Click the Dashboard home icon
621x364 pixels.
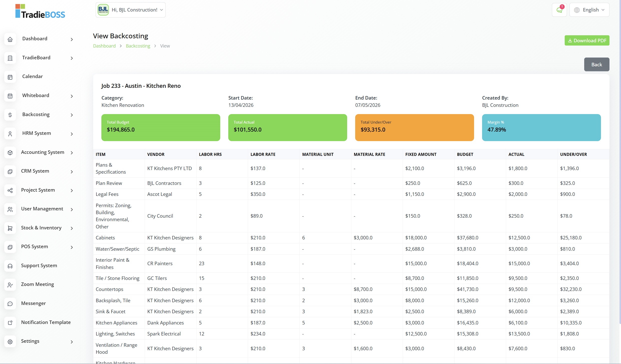10,39
